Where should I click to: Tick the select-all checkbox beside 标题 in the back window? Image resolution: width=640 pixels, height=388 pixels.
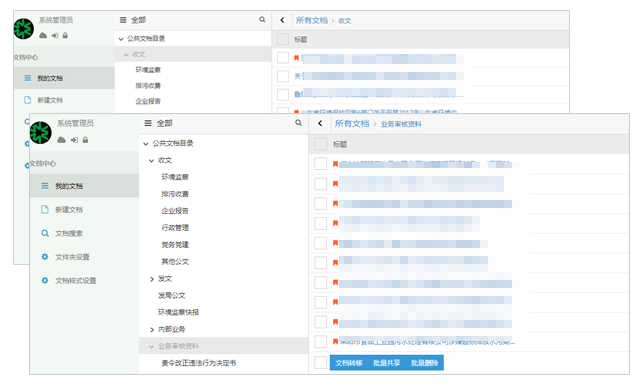283,40
